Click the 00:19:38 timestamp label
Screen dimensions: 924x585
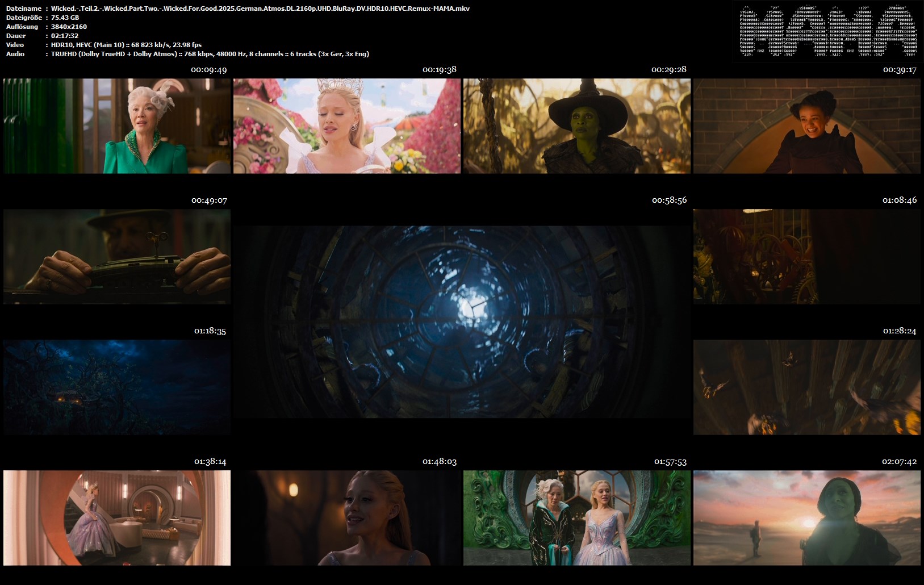tap(440, 70)
